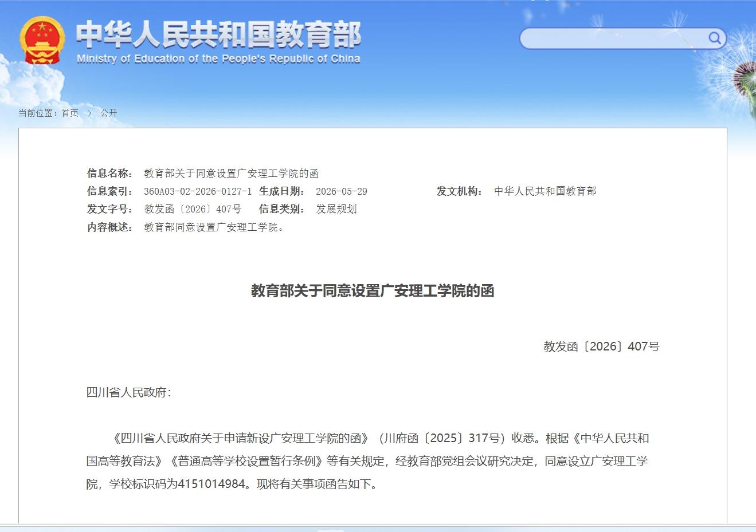This screenshot has height=532, width=756.
Task: Click the 信息类别 field label
Action: 282,209
